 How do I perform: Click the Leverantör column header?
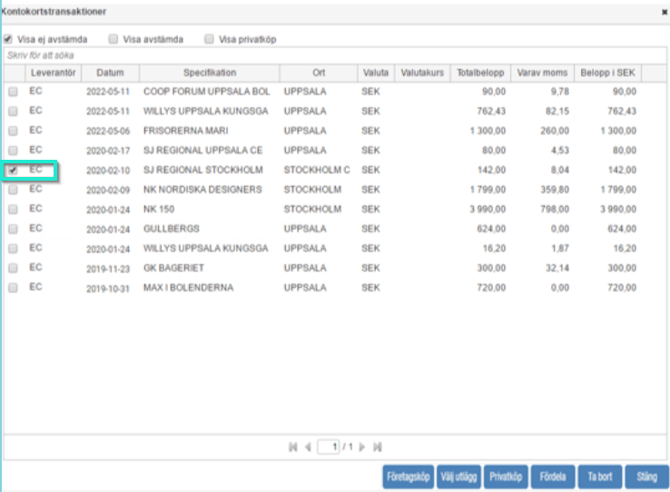pos(54,73)
